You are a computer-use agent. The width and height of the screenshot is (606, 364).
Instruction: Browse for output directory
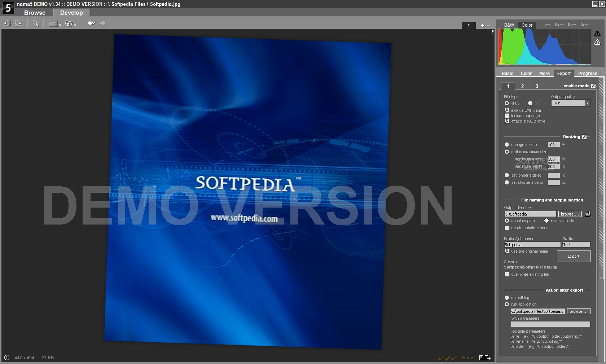coord(570,214)
